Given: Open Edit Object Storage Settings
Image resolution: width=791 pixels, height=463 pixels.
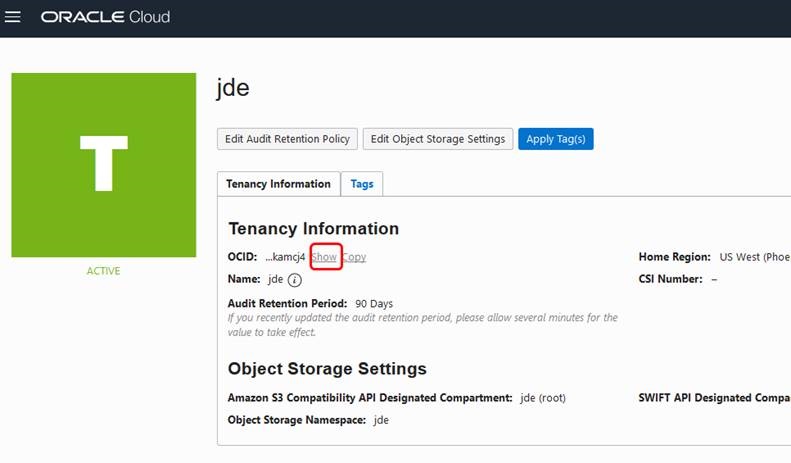Looking at the screenshot, I should [438, 139].
